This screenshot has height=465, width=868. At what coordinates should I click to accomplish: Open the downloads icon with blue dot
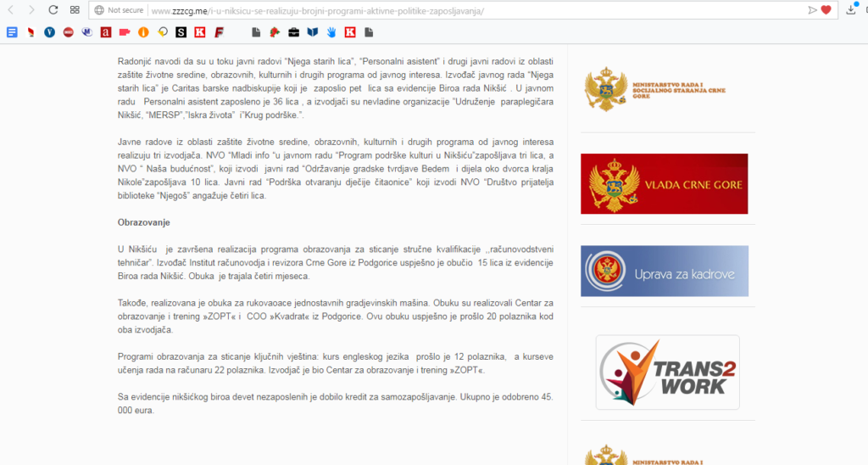[x=851, y=8]
